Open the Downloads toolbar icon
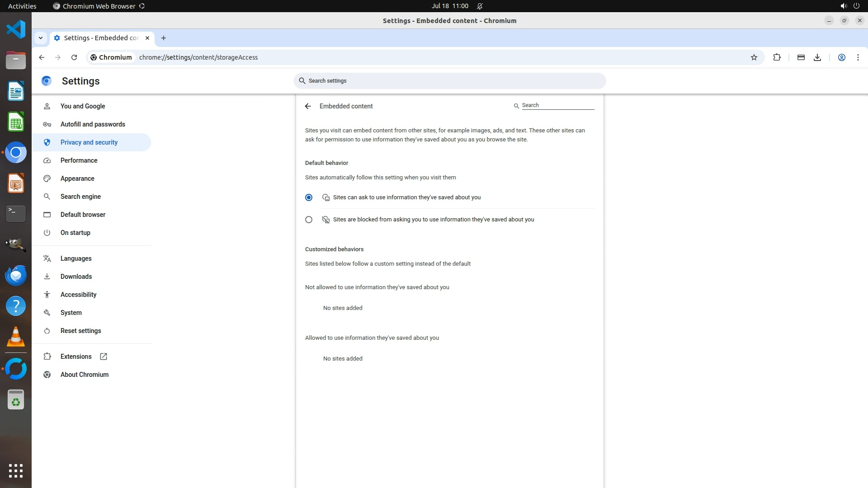This screenshot has height=488, width=868. 817,57
